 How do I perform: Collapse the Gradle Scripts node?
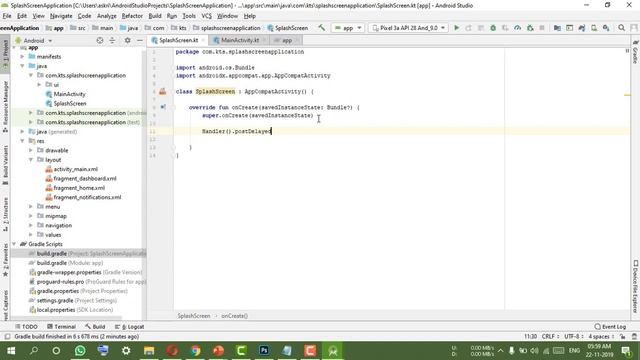14,244
